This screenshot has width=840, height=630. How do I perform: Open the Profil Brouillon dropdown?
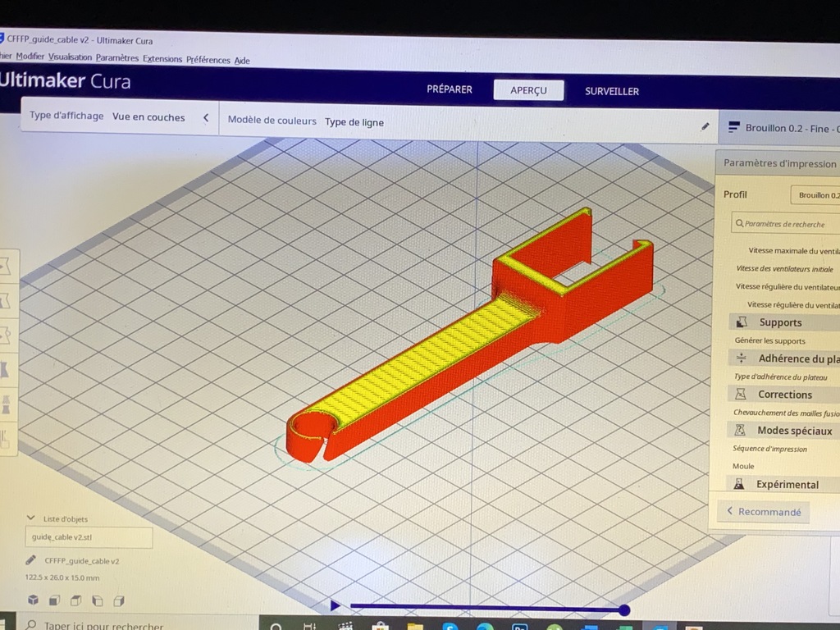tap(815, 194)
